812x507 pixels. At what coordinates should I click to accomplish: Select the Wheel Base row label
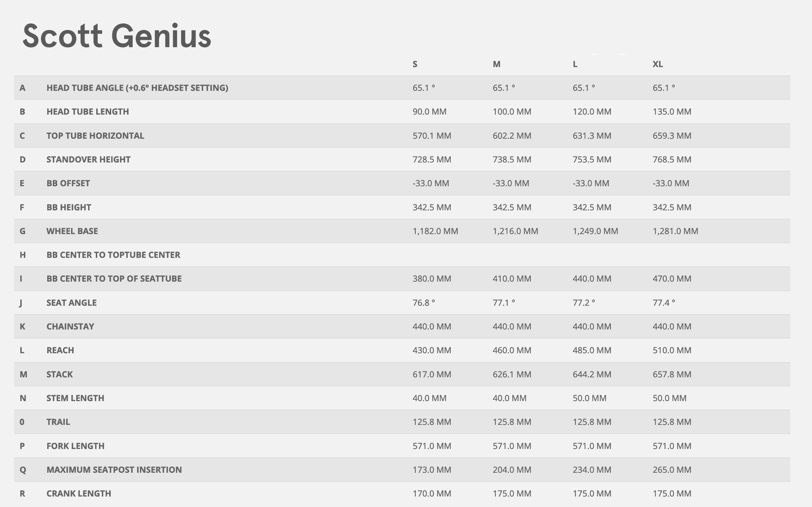(x=72, y=231)
